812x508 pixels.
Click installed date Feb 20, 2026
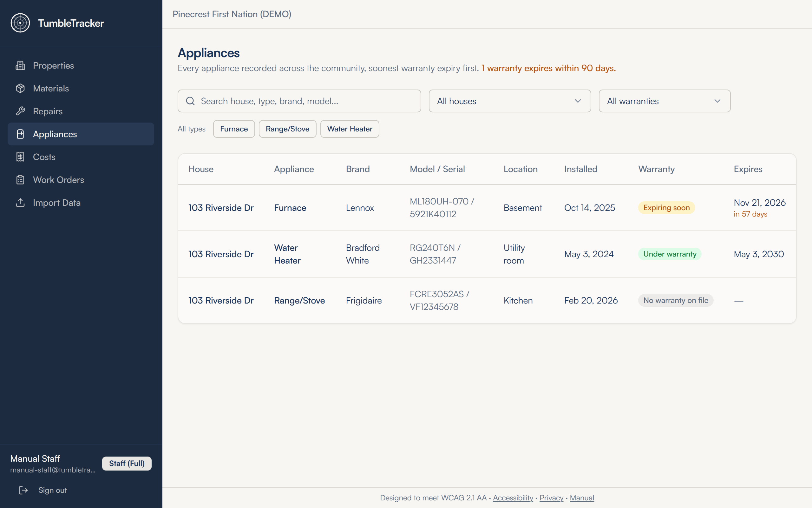point(591,300)
